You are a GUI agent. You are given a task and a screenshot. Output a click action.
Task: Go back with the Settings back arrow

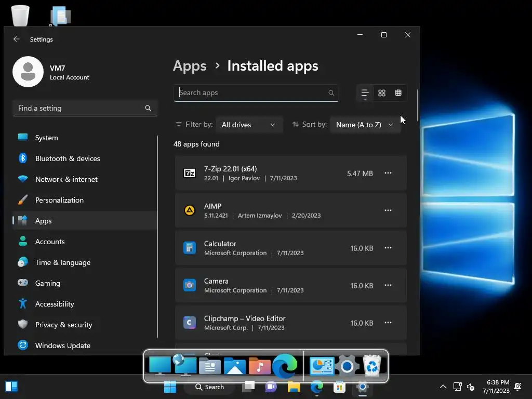point(16,39)
